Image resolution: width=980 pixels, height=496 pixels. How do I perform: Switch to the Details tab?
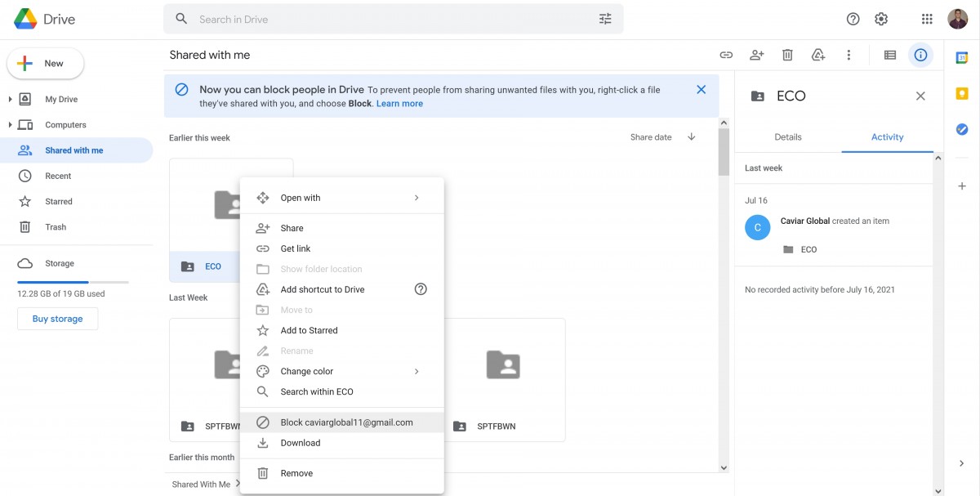click(x=788, y=136)
